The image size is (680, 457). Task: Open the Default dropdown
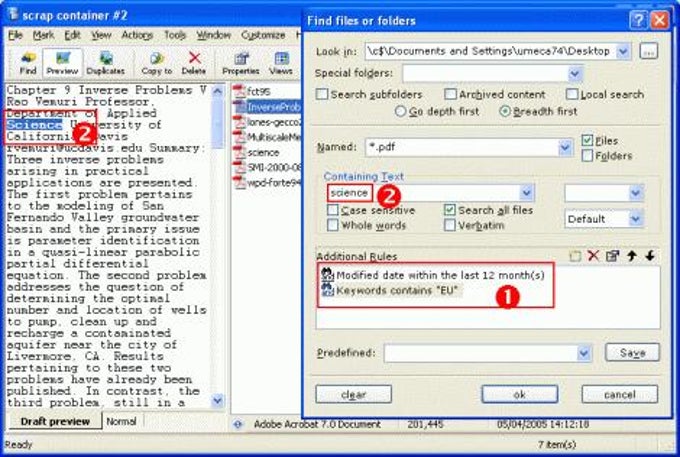[x=635, y=219]
